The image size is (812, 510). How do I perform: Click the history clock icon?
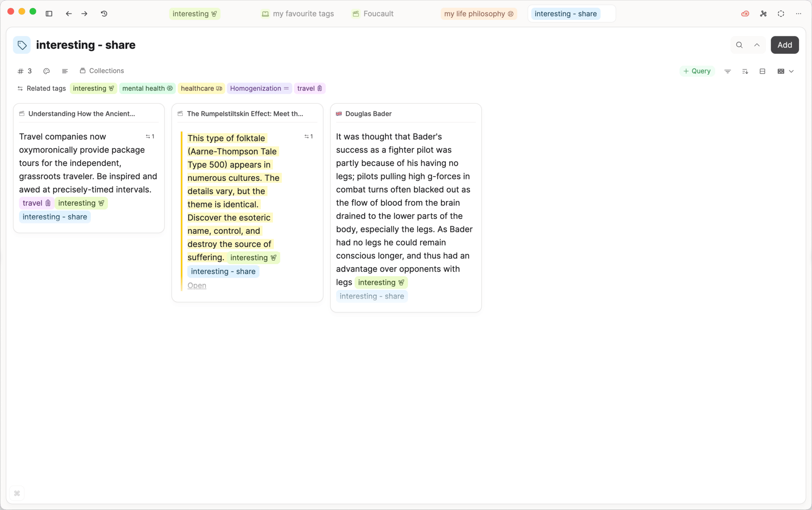104,14
